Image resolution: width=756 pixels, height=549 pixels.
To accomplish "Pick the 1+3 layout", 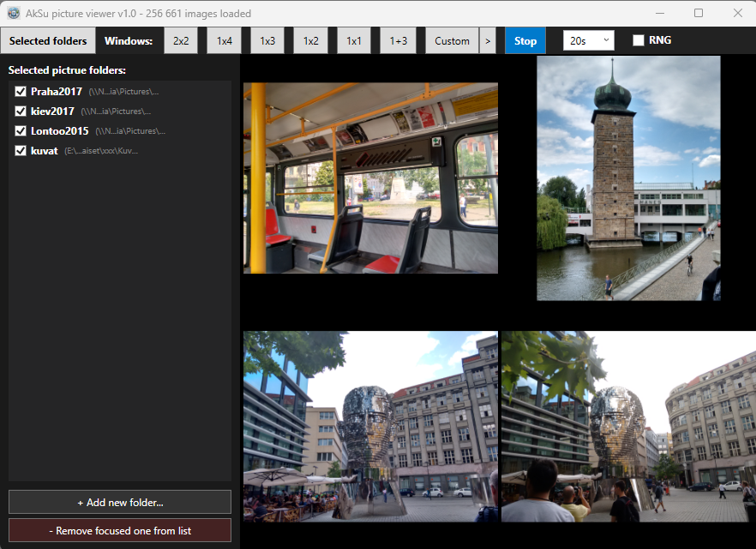I will 399,41.
